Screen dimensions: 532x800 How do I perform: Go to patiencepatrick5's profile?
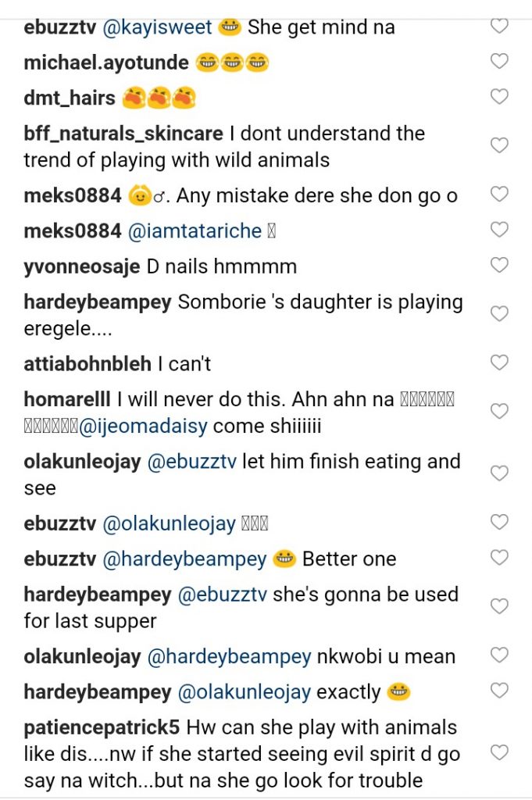[x=102, y=727]
